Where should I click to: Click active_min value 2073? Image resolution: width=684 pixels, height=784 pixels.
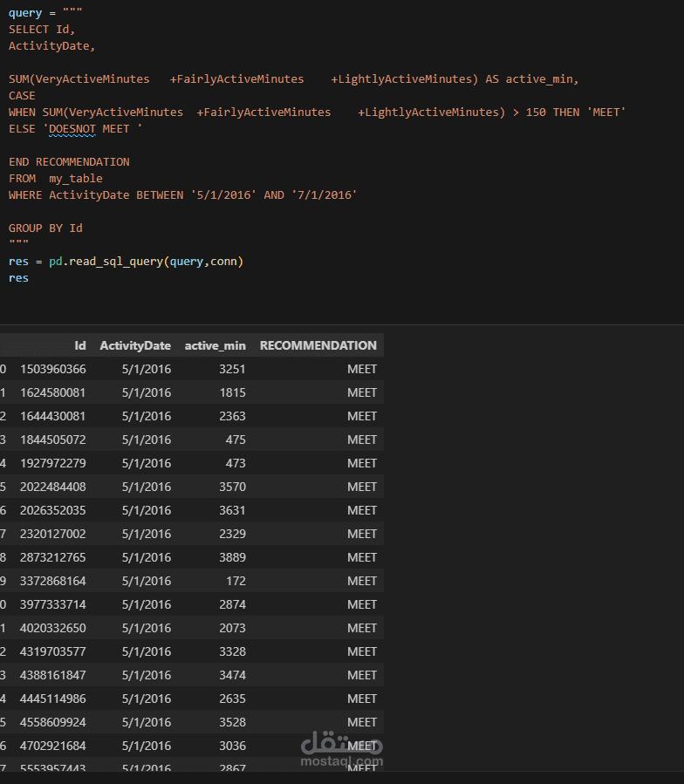tap(232, 628)
